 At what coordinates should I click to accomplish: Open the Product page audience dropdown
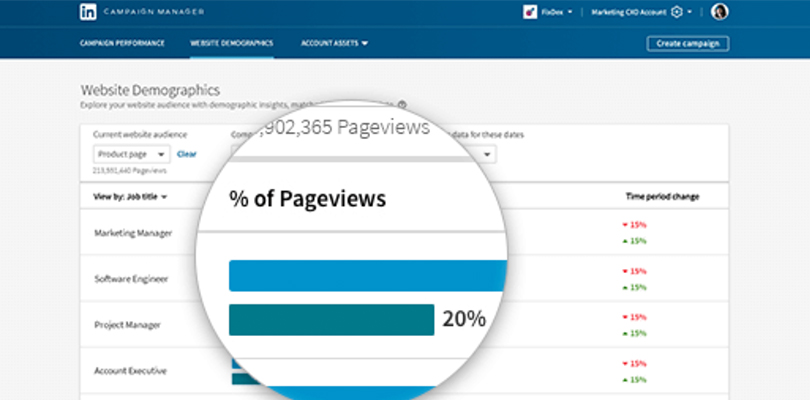(x=131, y=154)
